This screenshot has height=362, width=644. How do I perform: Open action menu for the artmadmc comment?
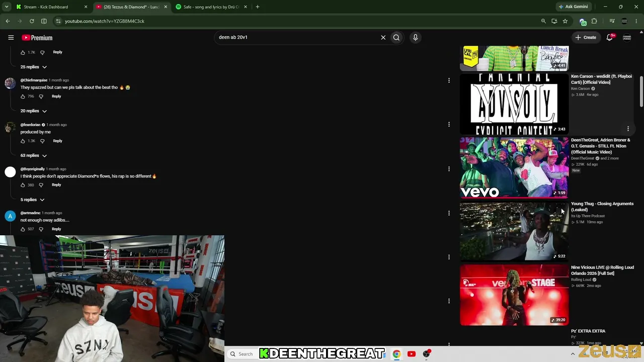point(449,213)
